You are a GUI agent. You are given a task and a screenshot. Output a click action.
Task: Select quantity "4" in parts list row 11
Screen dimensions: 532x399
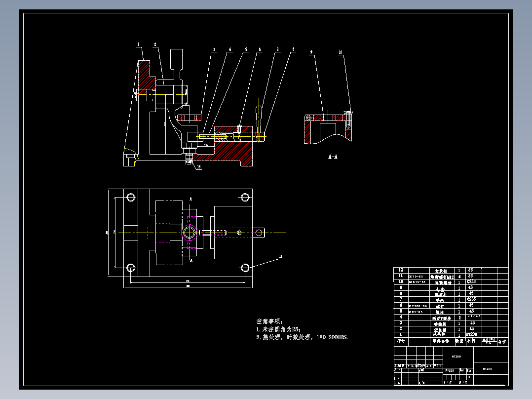(459, 277)
